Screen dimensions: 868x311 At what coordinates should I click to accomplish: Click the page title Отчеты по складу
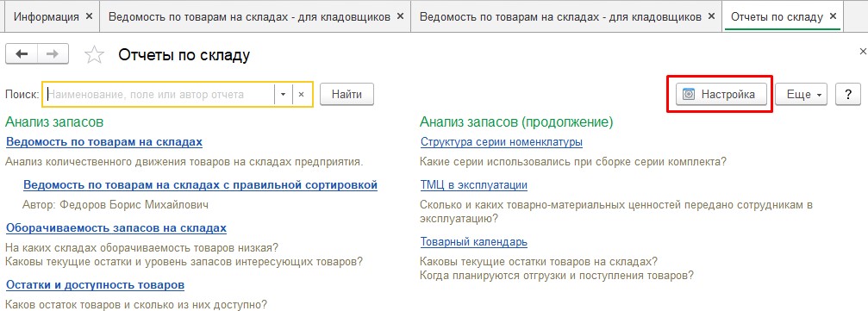(184, 55)
